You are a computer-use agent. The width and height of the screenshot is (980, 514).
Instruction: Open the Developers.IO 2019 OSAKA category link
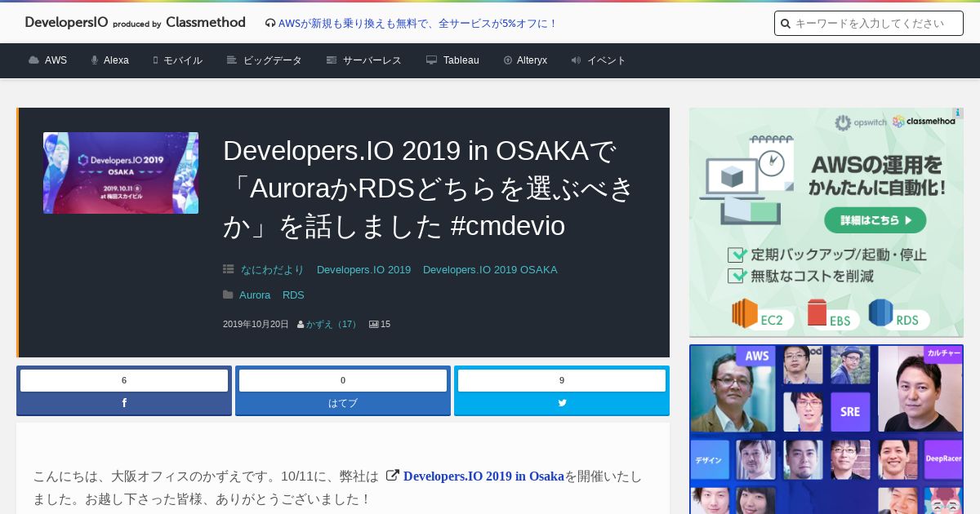(x=490, y=269)
